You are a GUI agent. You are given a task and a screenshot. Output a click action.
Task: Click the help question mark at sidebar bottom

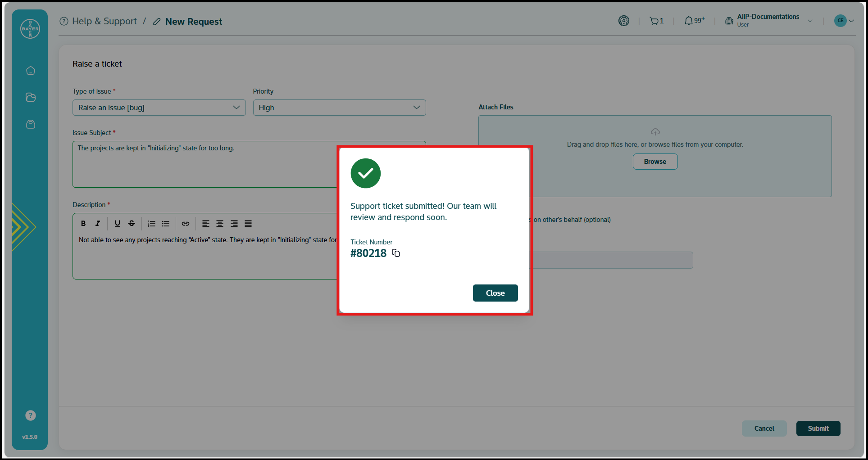click(x=30, y=415)
